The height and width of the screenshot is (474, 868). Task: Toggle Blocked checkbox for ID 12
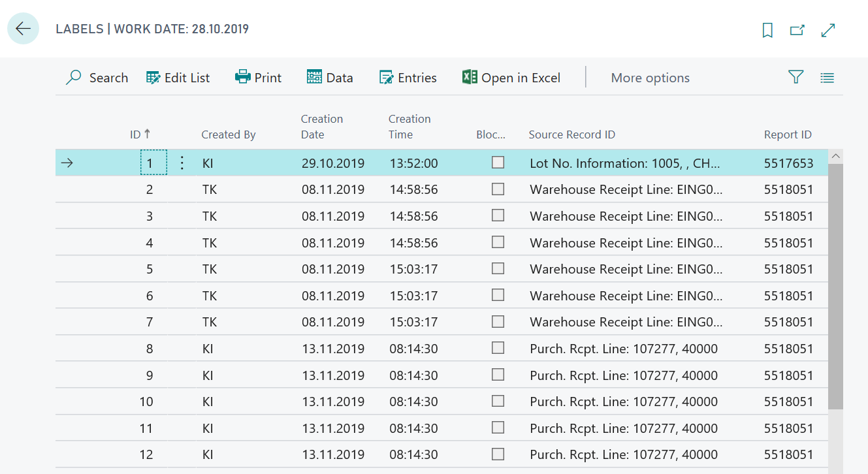click(x=498, y=454)
